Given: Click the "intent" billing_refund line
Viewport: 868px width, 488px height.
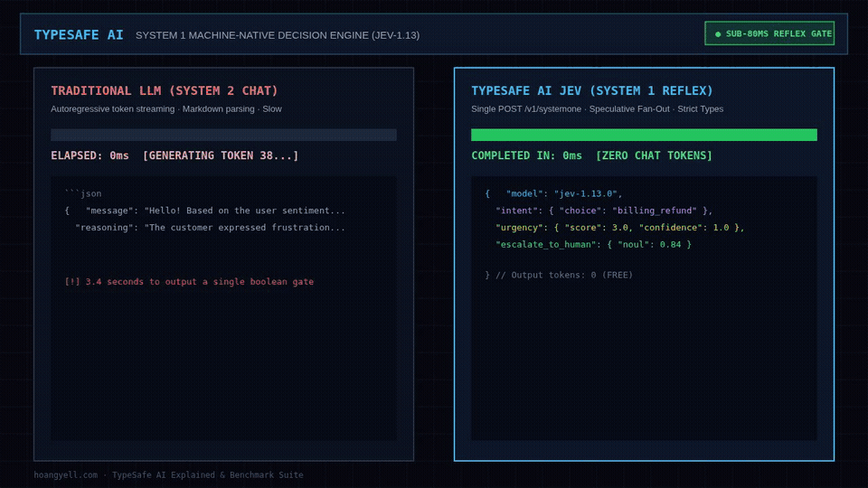Looking at the screenshot, I should click(x=604, y=211).
